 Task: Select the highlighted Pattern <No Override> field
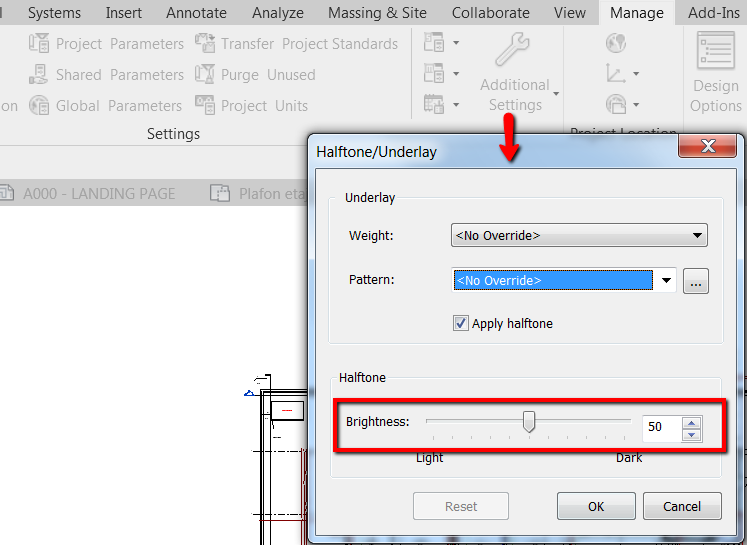(553, 280)
